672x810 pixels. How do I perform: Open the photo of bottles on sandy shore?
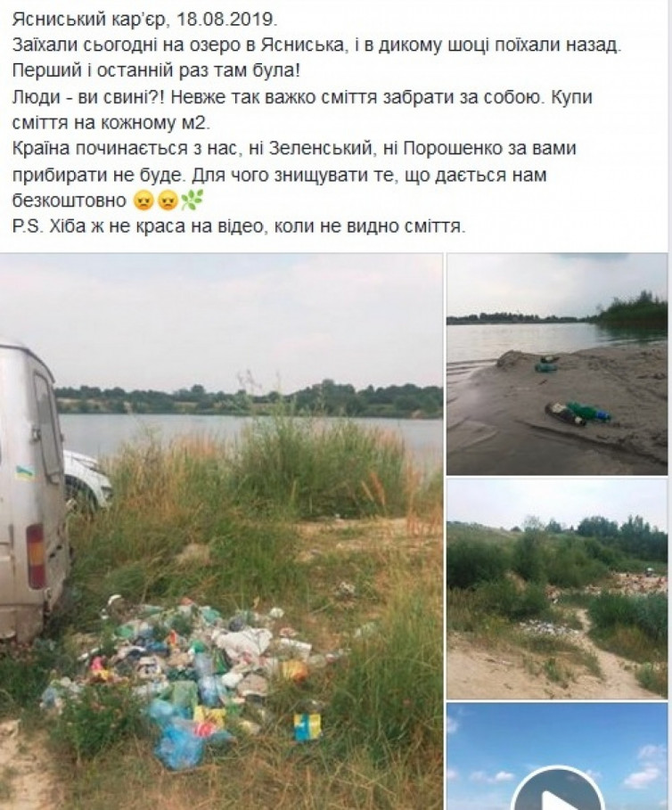pos(557,364)
